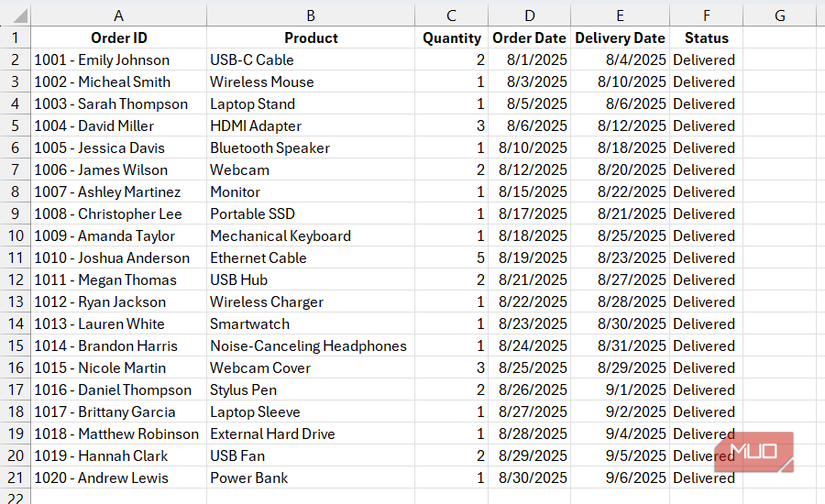The height and width of the screenshot is (504, 825).
Task: Select row 14 header
Action: [x=15, y=324]
